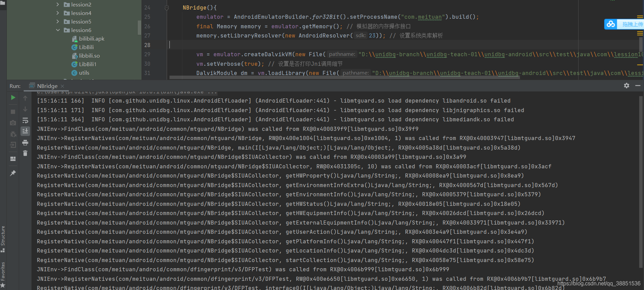Click 'loadLibrary' on line 31
The height and width of the screenshot is (290, 644).
[x=287, y=73]
